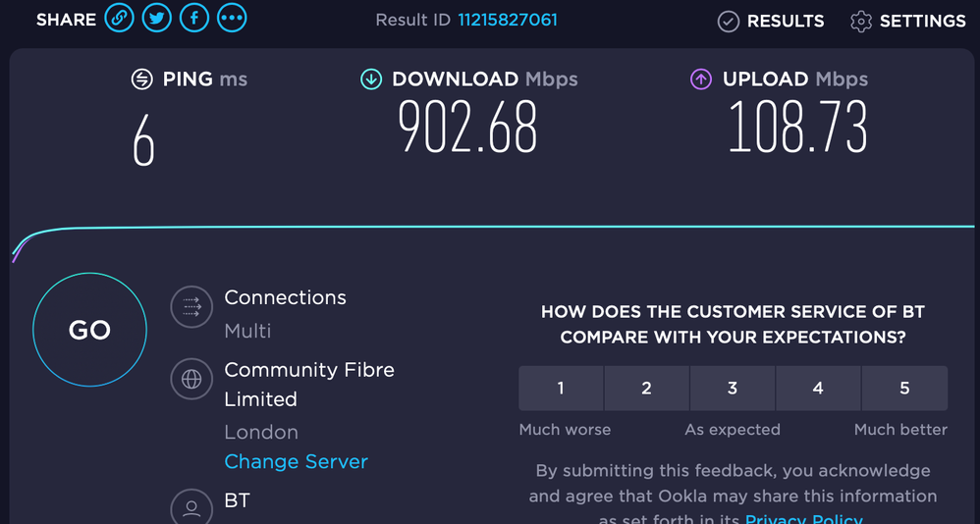Click the BT provider user icon
980x524 pixels.
pyautogui.click(x=191, y=508)
